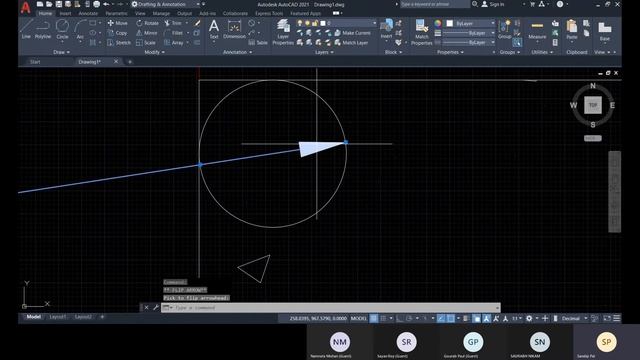Select the Polyline tool
Screen dimensions: 640x360
tap(42, 29)
